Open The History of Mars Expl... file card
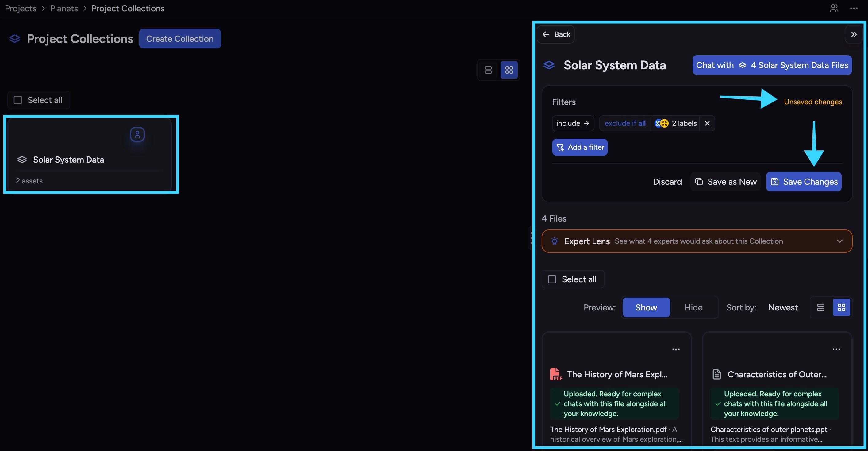 click(616, 389)
